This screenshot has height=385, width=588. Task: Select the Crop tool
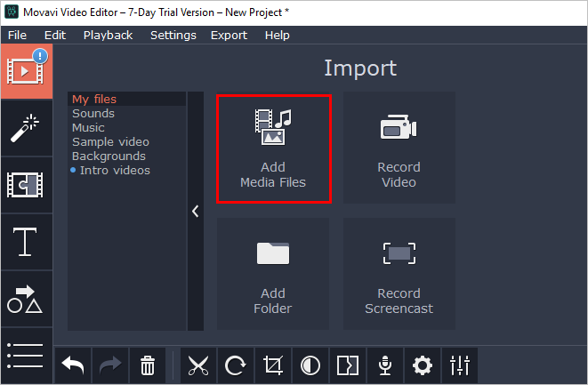click(272, 365)
